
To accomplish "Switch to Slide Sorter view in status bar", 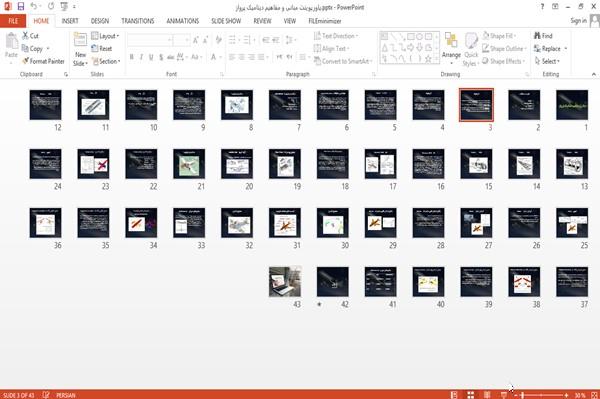I will pos(470,395).
